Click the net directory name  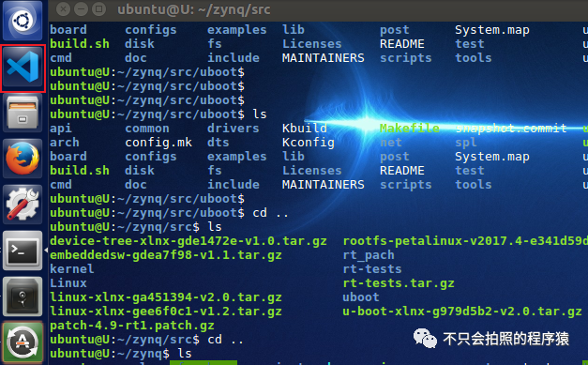(x=391, y=143)
